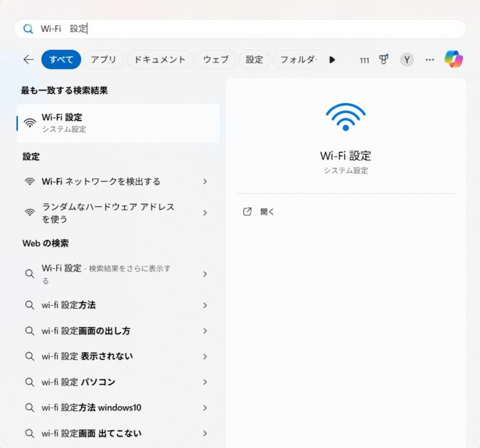Screen dimensions: 480x448
Task: Open the Wi-Fi 設定 best match result
Action: (118, 123)
